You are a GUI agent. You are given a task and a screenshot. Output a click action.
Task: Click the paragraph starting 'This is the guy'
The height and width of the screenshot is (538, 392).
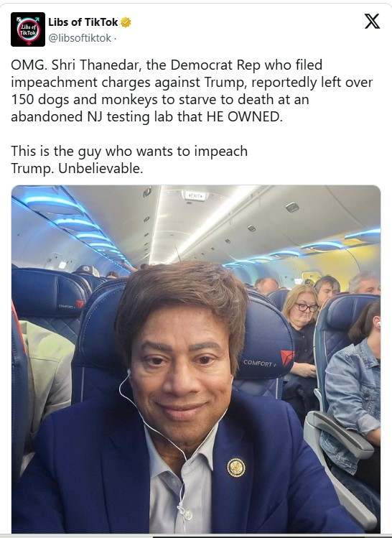[x=129, y=159]
